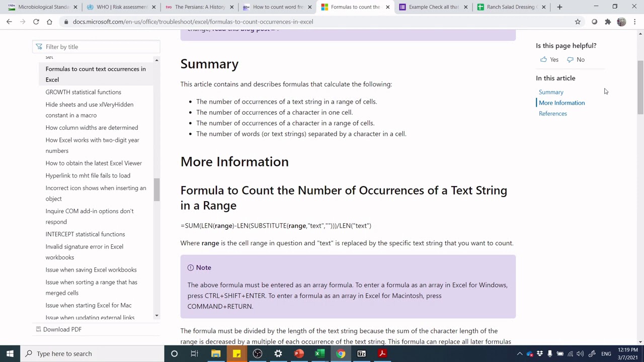Close The Persians: A History tab
The width and height of the screenshot is (644, 362).
[232, 7]
